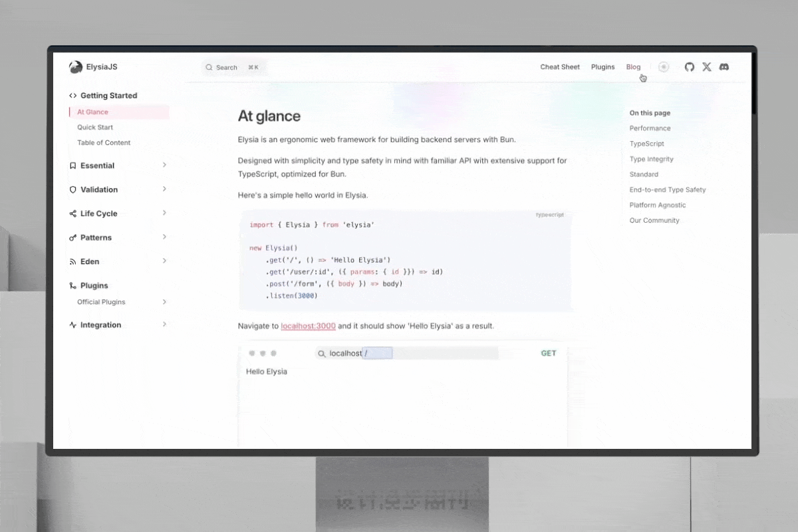Open the GitHub icon link
The width and height of the screenshot is (798, 532).
[x=690, y=67]
